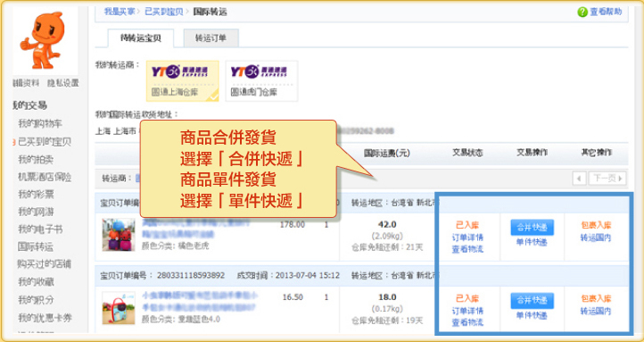Choose 单件快递 link for first order
This screenshot has height=342, width=644.
[532, 242]
